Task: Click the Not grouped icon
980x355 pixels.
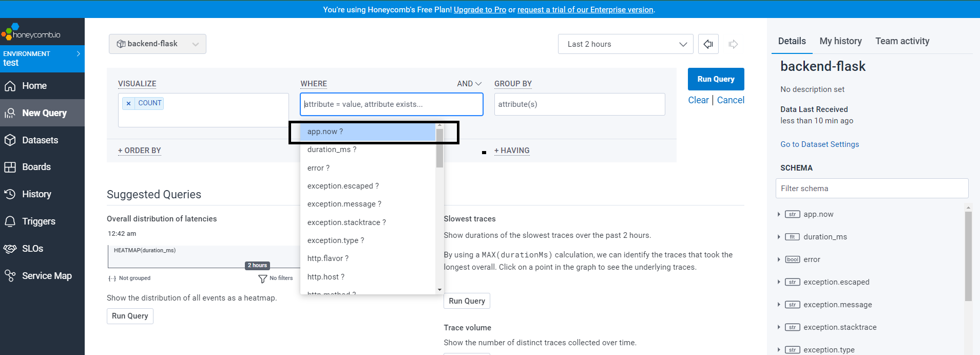Action: click(112, 278)
